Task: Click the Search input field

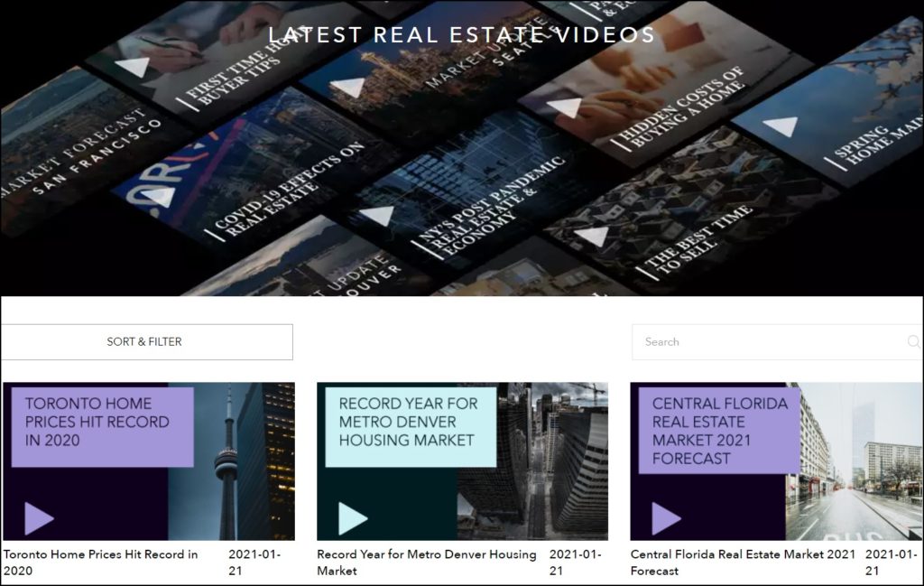Action: [767, 342]
